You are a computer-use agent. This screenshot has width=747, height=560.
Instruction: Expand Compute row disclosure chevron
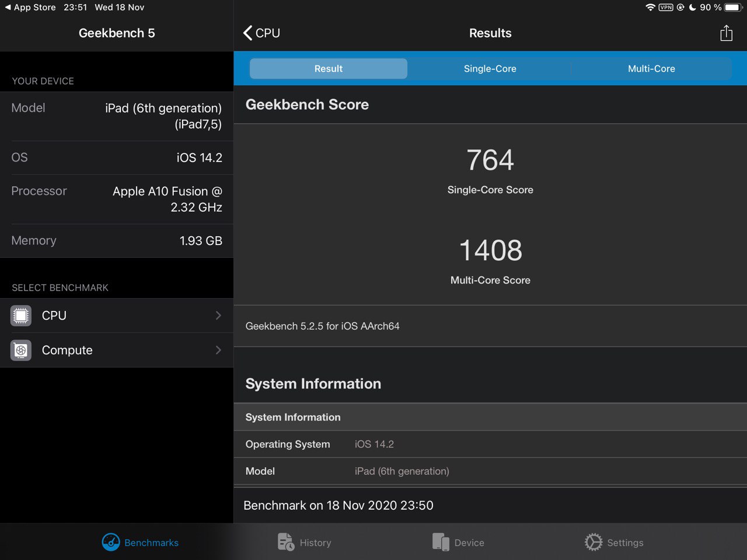tap(218, 350)
